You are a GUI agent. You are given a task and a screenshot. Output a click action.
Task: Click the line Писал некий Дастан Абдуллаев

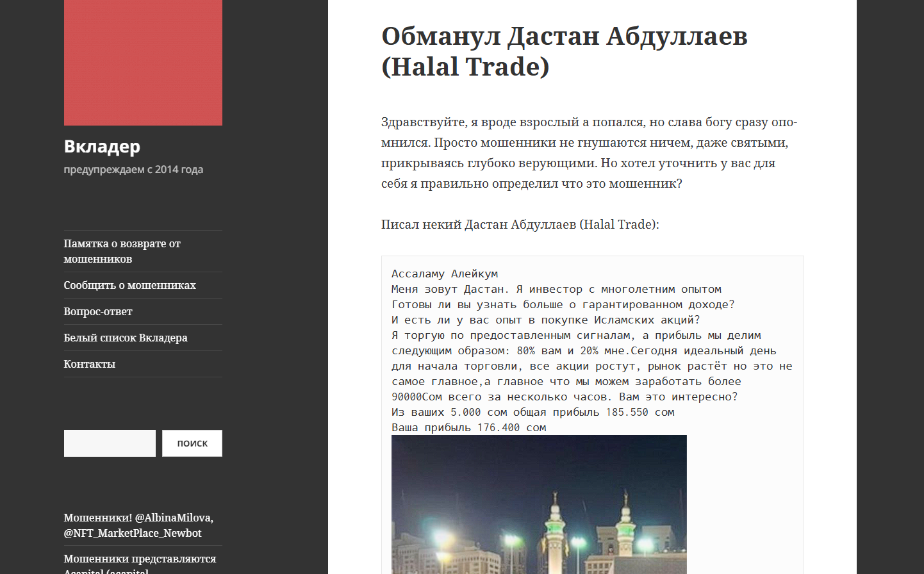(520, 224)
